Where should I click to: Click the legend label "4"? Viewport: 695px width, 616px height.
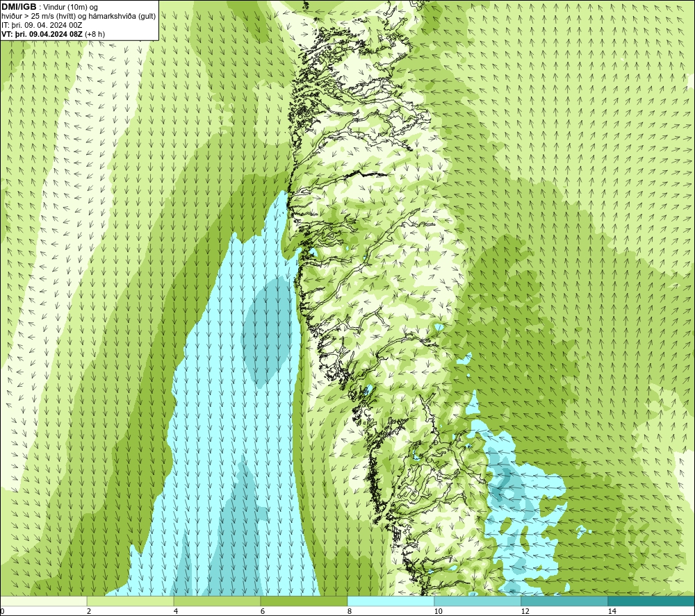pyautogui.click(x=176, y=612)
